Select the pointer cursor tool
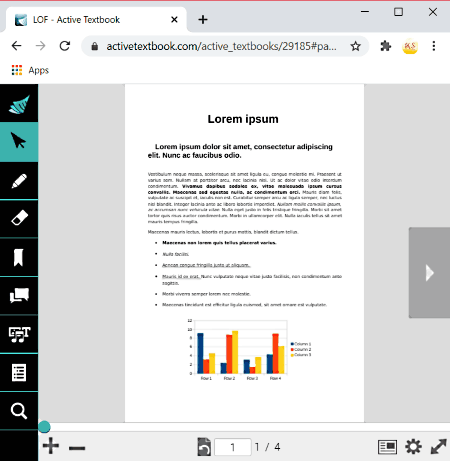Screen dimensions: 450x461 19,141
